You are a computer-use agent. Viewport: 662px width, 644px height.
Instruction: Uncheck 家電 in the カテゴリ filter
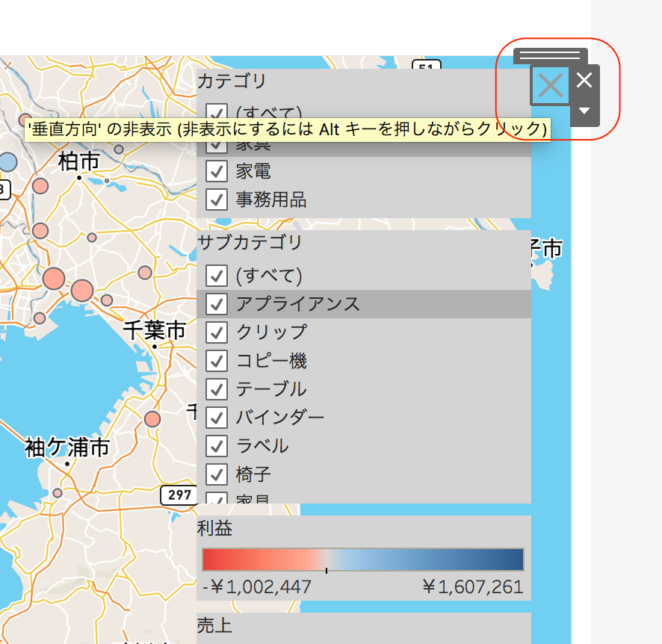(x=216, y=171)
